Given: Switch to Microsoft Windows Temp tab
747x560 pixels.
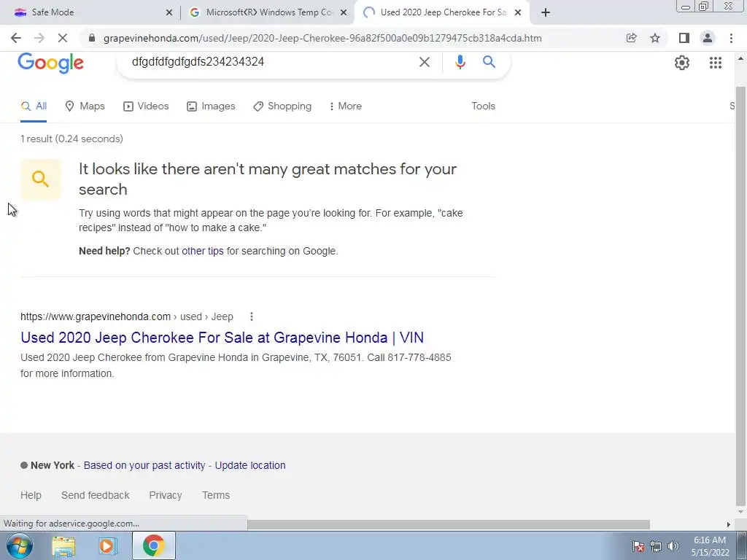Looking at the screenshot, I should pyautogui.click(x=267, y=12).
